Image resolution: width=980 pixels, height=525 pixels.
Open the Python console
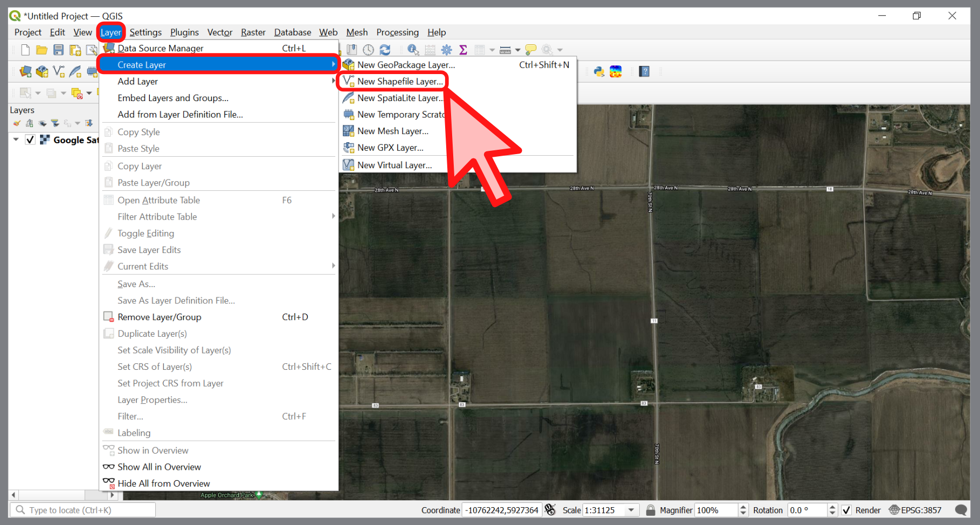(x=599, y=71)
